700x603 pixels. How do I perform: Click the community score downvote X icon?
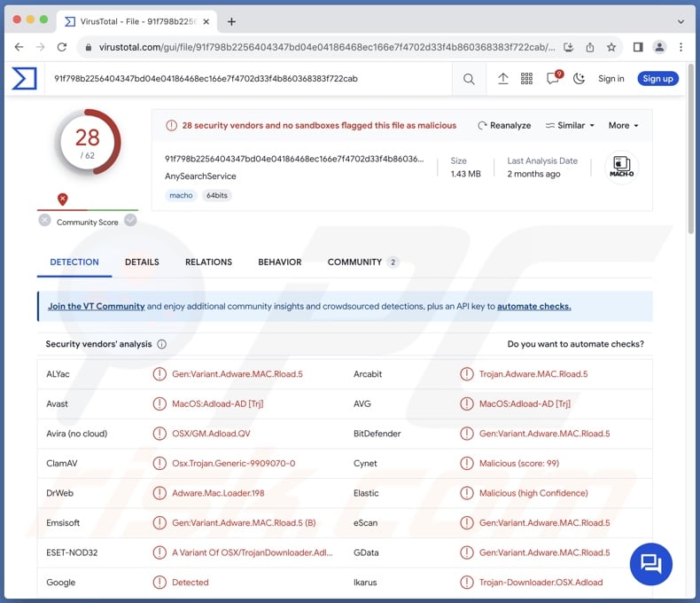point(44,220)
